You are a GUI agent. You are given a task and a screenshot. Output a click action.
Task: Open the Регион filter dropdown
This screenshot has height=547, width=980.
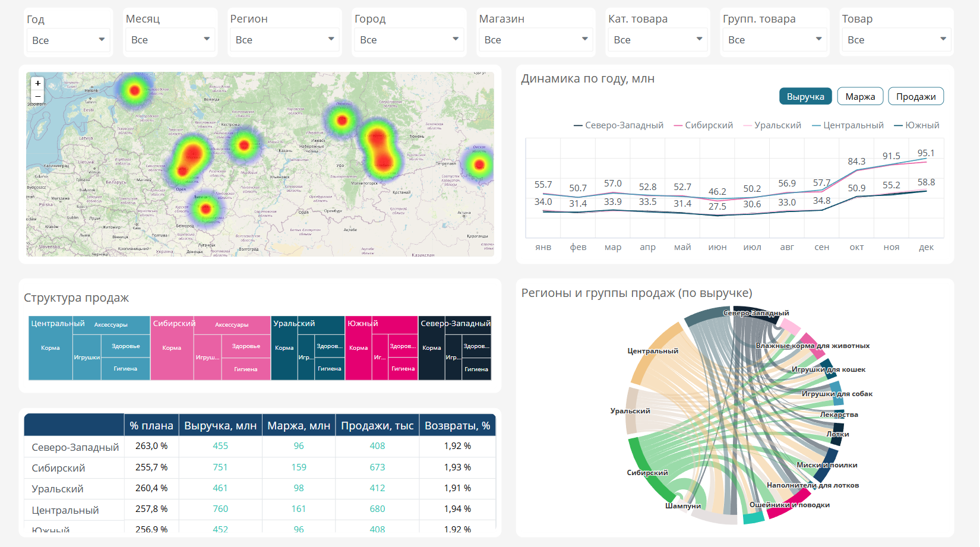click(284, 40)
